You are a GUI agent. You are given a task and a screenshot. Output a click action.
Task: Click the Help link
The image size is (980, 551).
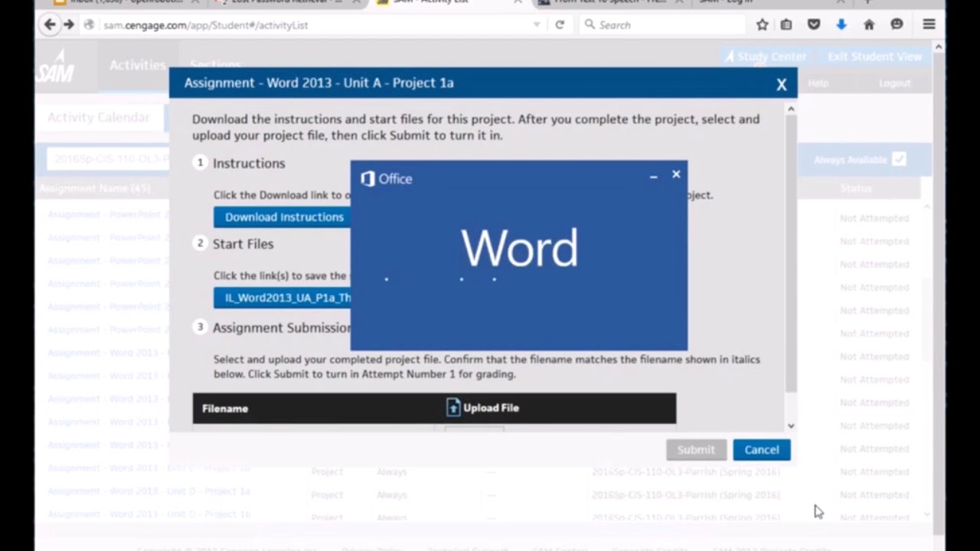point(818,83)
